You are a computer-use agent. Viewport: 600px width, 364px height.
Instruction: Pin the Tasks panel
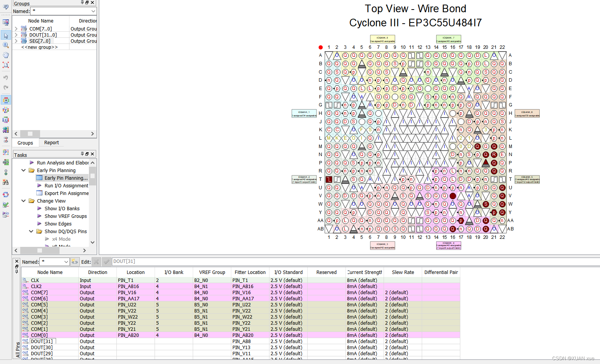[82, 154]
